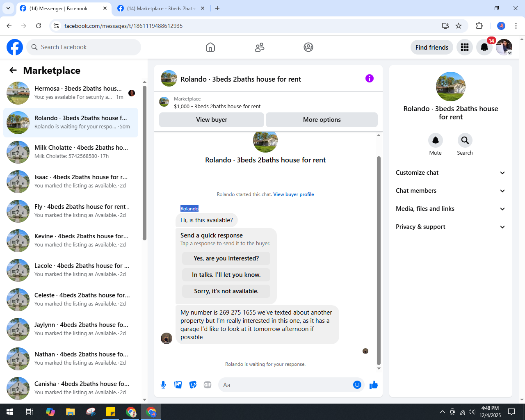Open View buyer profile link
Image resolution: width=525 pixels, height=420 pixels.
294,194
